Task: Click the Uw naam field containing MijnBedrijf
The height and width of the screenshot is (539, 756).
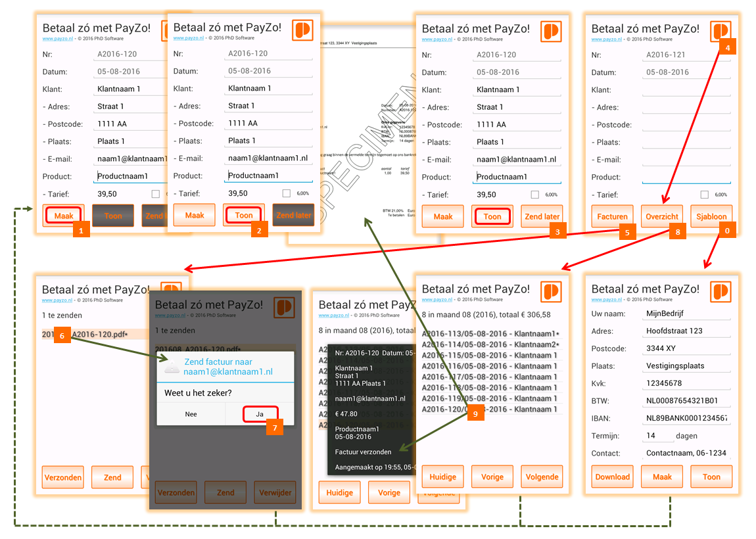Action: point(686,314)
